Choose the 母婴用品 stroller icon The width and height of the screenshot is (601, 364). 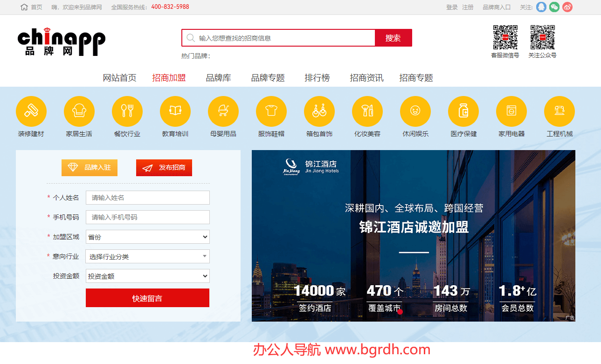[223, 111]
